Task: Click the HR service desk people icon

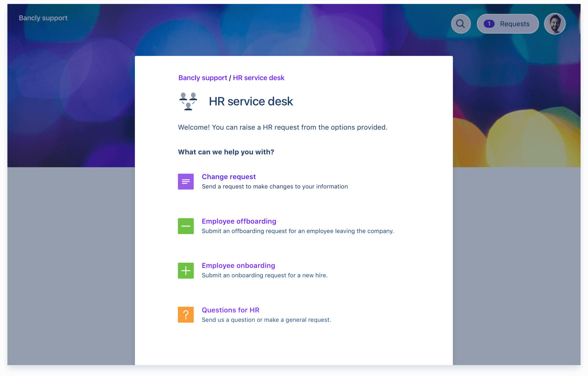Action: click(188, 101)
